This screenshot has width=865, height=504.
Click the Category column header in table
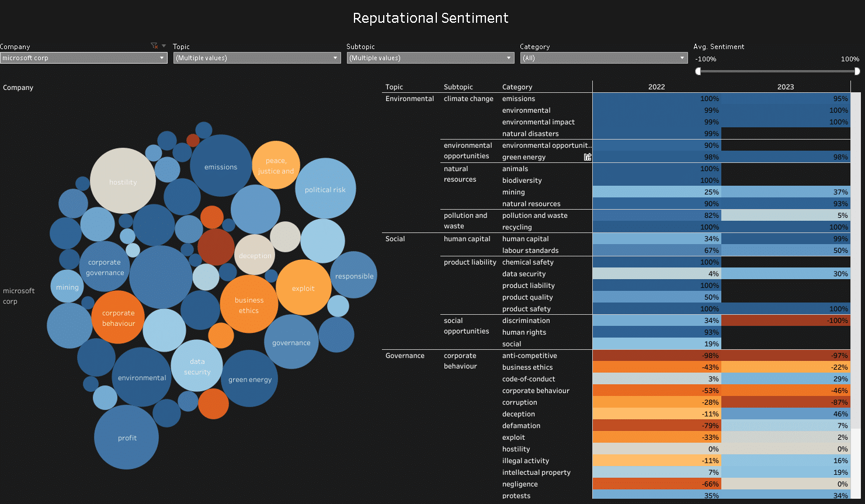tap(517, 87)
